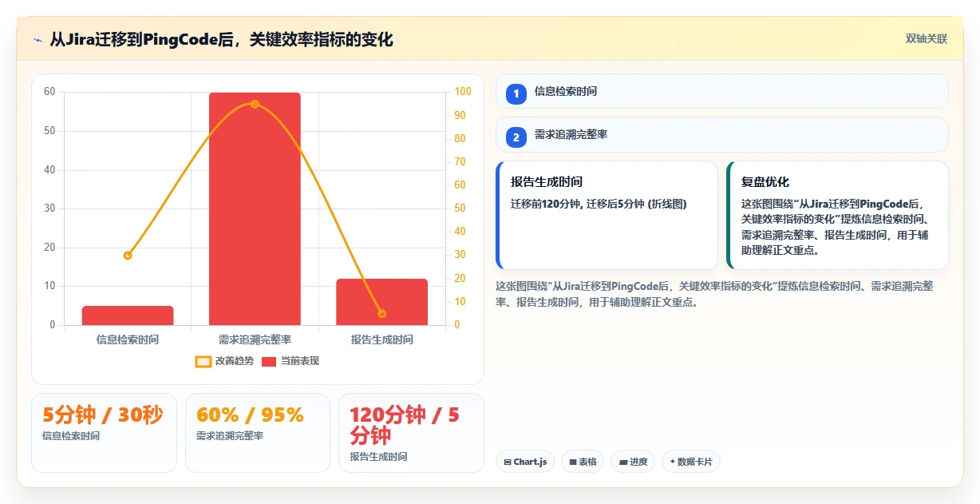Click the 报告生成时间 info card
Screen dimensions: 980x504
click(x=607, y=216)
